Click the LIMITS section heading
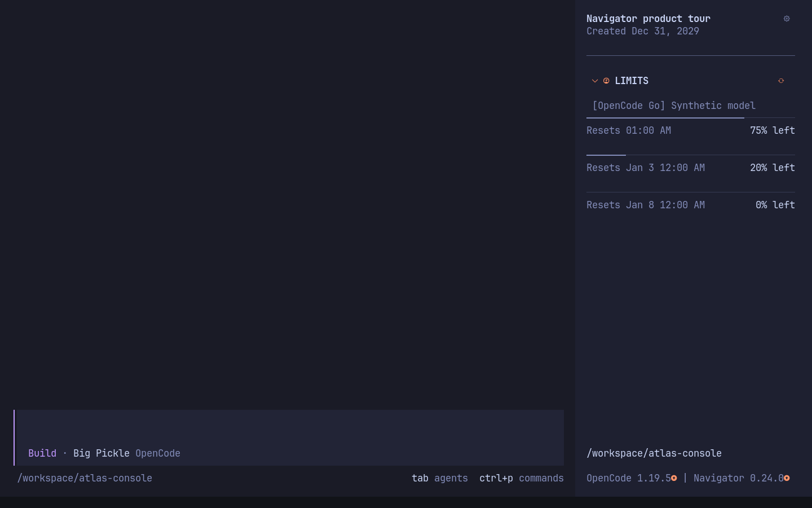This screenshot has width=812, height=508. pos(632,81)
